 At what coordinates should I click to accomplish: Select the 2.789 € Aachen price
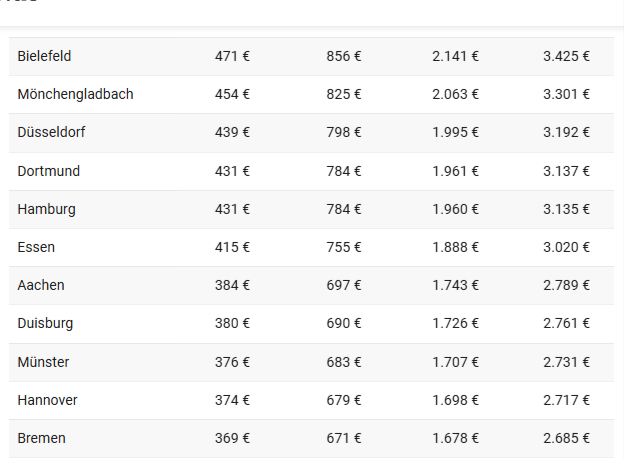[566, 285]
